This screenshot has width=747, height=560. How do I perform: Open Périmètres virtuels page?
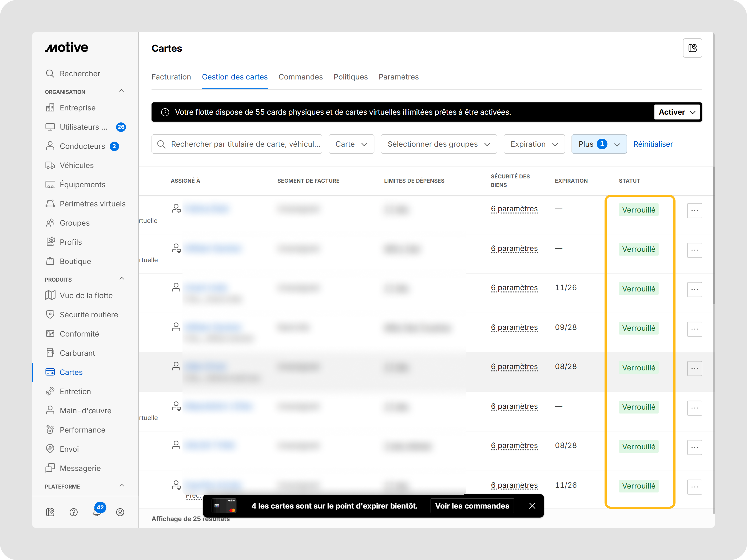tap(85, 204)
